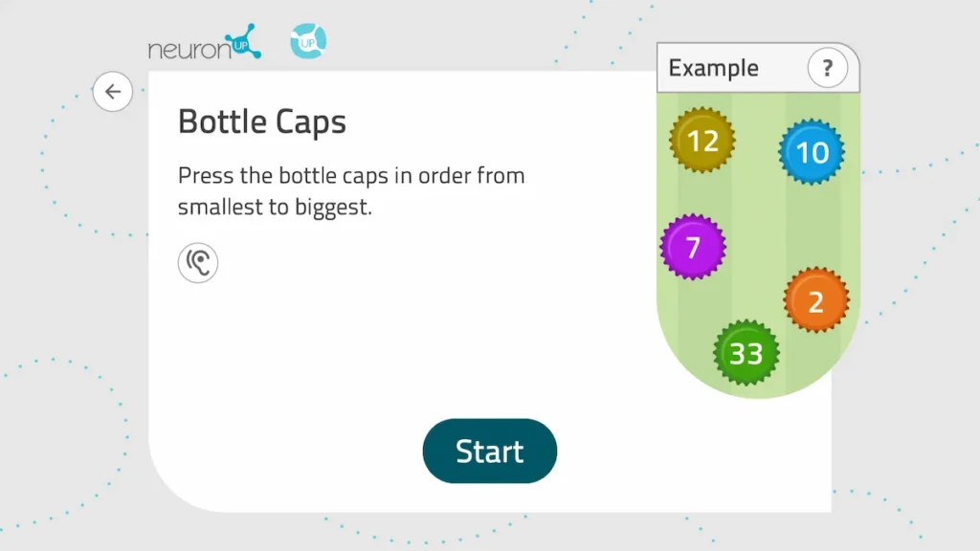Open the help question mark icon
This screenshot has width=980, height=551.
[x=829, y=68]
